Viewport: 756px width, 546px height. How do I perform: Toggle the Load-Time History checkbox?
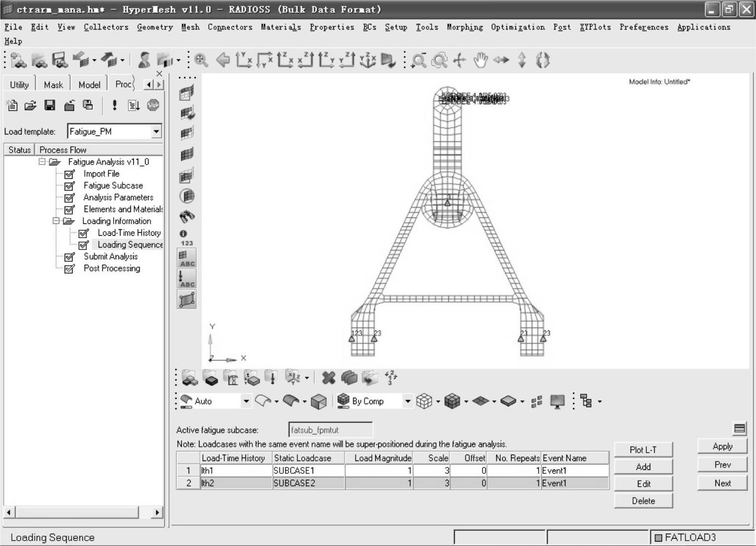tap(84, 233)
